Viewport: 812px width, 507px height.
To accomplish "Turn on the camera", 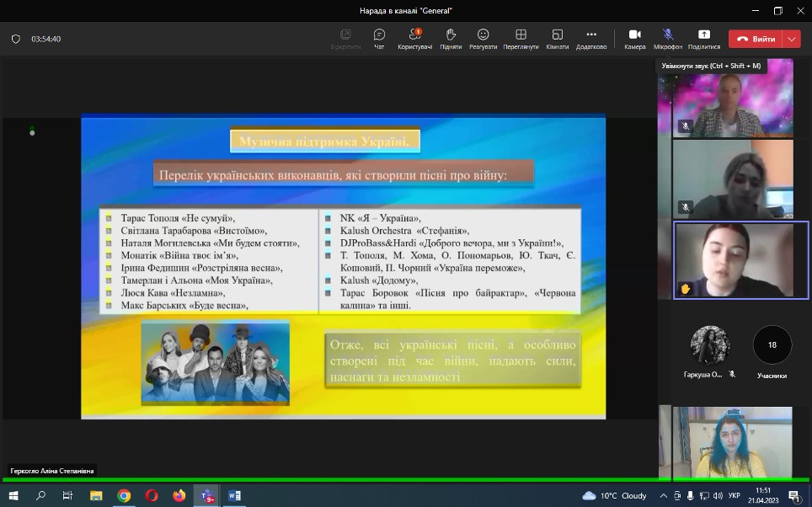I will coord(634,38).
